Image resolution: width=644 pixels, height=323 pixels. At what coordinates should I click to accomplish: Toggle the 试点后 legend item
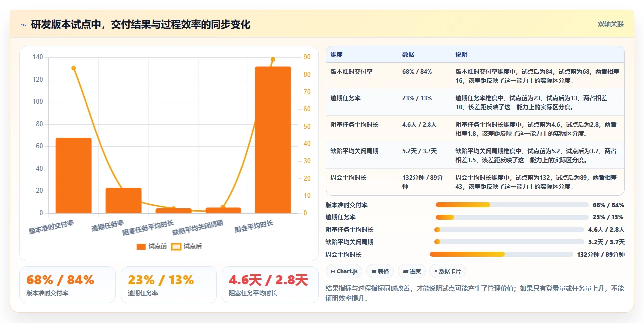pos(187,246)
